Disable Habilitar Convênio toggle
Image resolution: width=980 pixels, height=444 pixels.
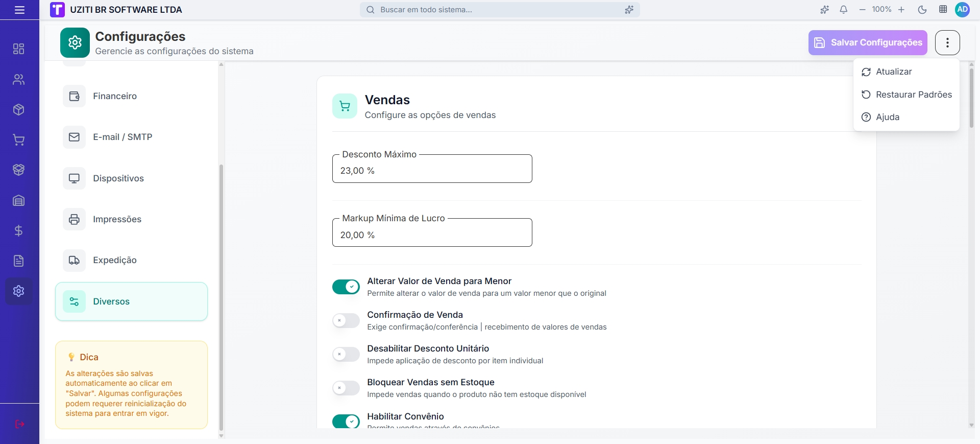pos(346,422)
